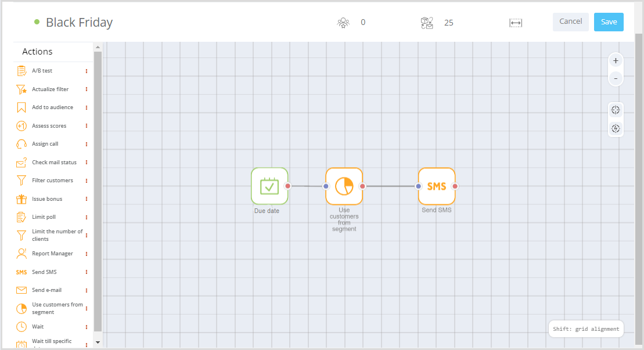Cancel editing the scenario
The height and width of the screenshot is (350, 644).
pos(570,21)
